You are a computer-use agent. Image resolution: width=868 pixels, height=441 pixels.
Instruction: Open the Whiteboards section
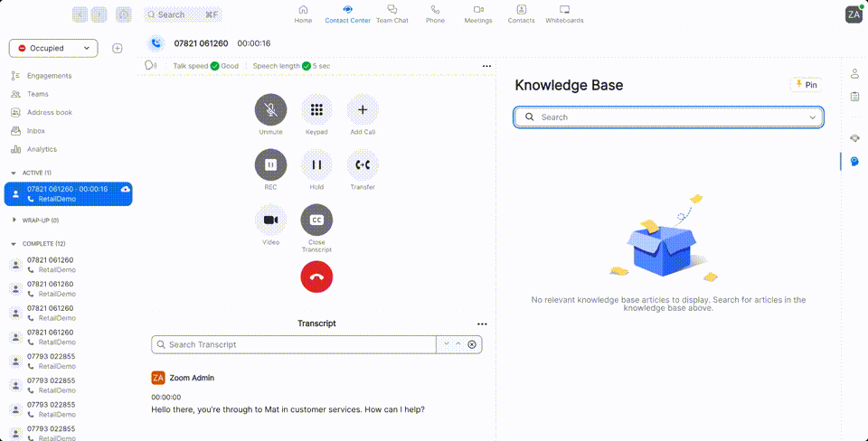point(564,14)
